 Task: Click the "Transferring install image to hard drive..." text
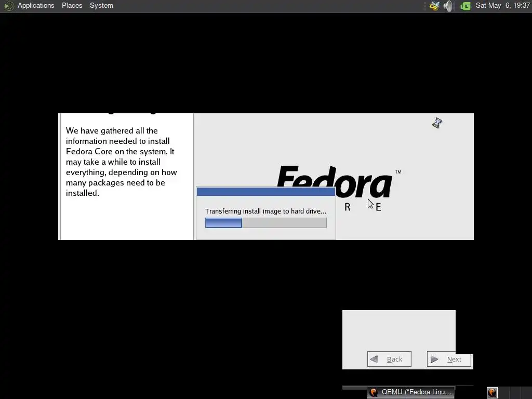pyautogui.click(x=265, y=211)
